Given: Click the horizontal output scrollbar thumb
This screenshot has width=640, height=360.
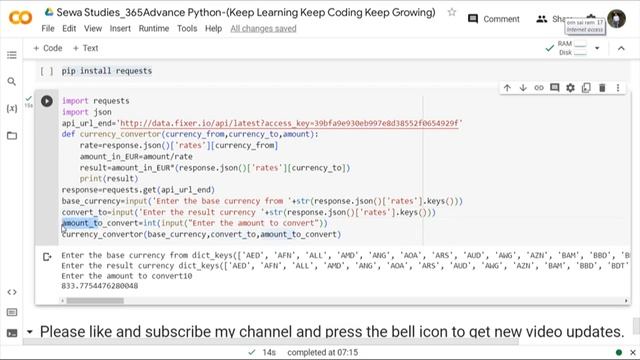Looking at the screenshot, I should (95, 301).
